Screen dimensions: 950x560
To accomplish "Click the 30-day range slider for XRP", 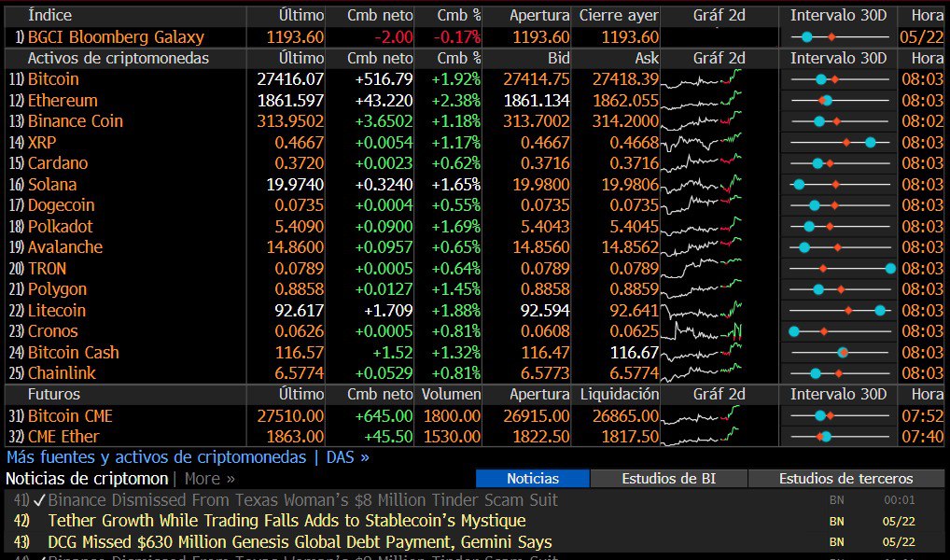I will pyautogui.click(x=840, y=143).
